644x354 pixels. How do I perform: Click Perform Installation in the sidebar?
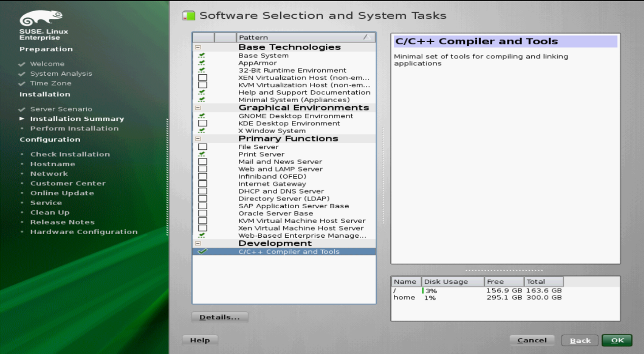74,128
